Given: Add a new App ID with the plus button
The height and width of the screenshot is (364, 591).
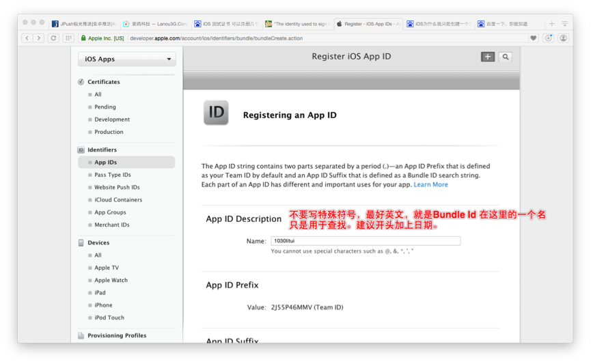Looking at the screenshot, I should tap(488, 57).
